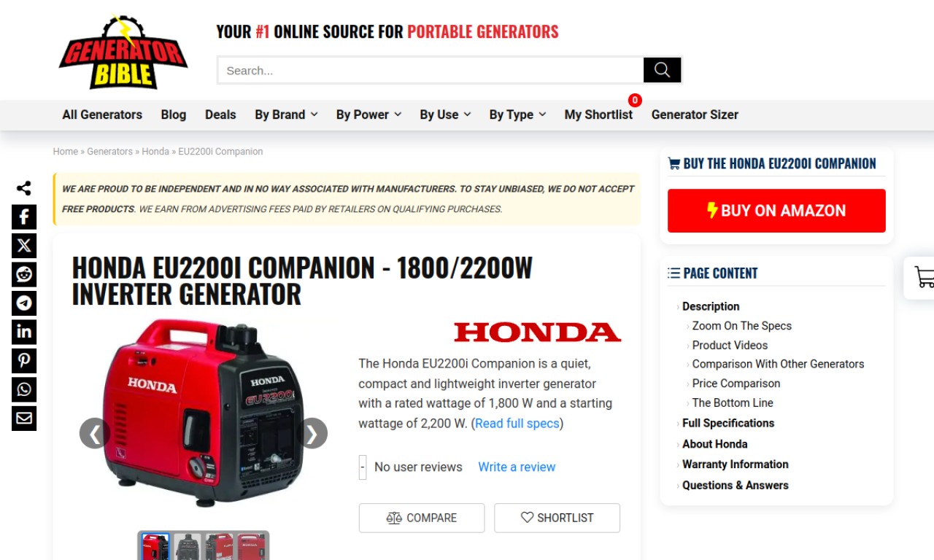Viewport: 934px width, 560px height.
Task: Add the generator to Compare
Action: pyautogui.click(x=422, y=518)
